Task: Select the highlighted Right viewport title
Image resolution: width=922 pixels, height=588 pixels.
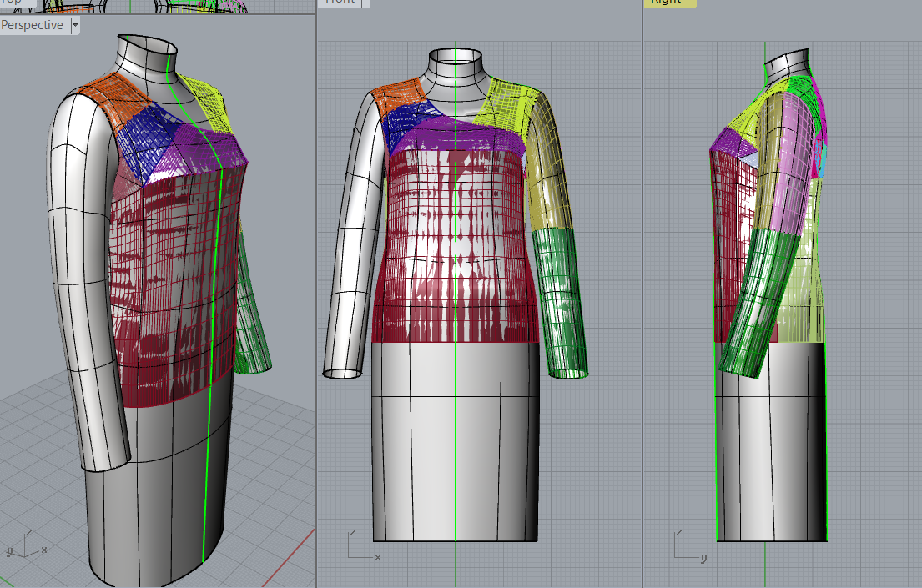Action: pos(667,3)
